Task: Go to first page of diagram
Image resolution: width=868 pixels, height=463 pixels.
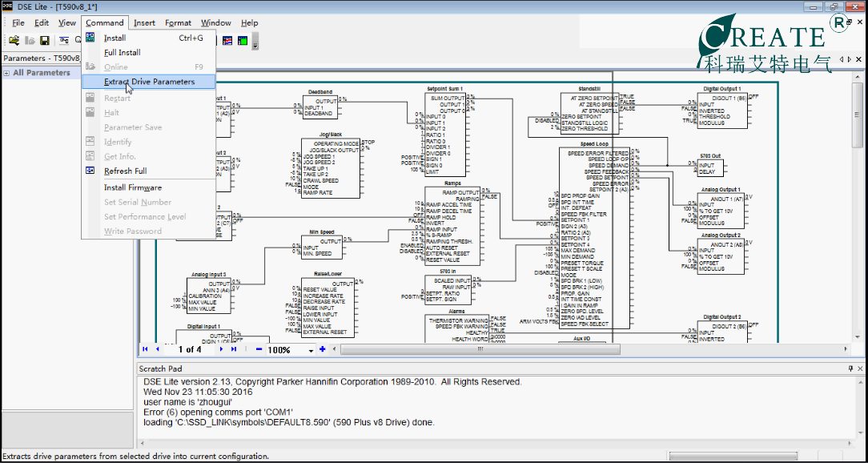Action: click(145, 349)
